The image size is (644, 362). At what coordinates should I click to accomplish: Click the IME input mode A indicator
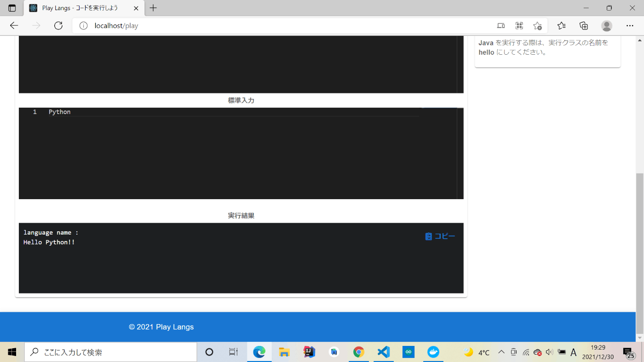pyautogui.click(x=574, y=352)
